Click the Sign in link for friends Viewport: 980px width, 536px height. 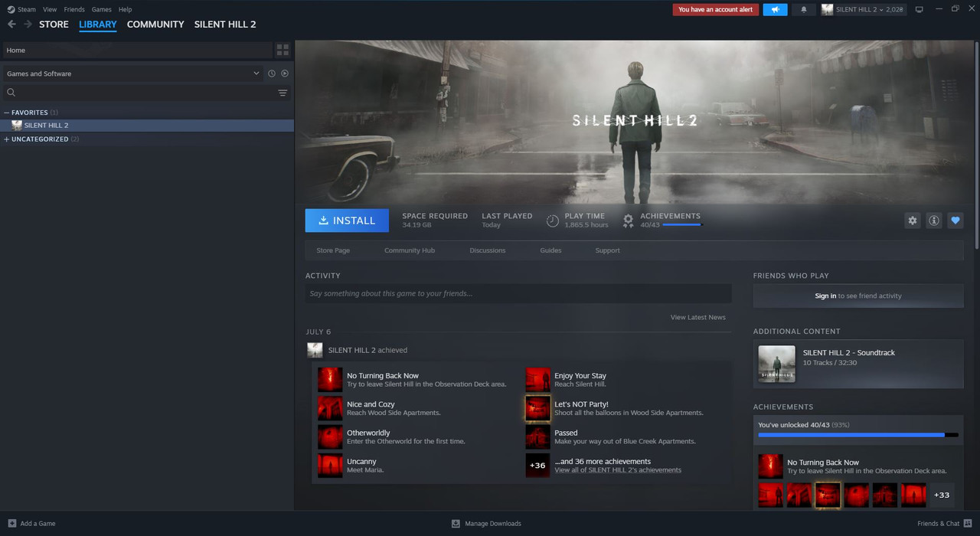point(825,296)
